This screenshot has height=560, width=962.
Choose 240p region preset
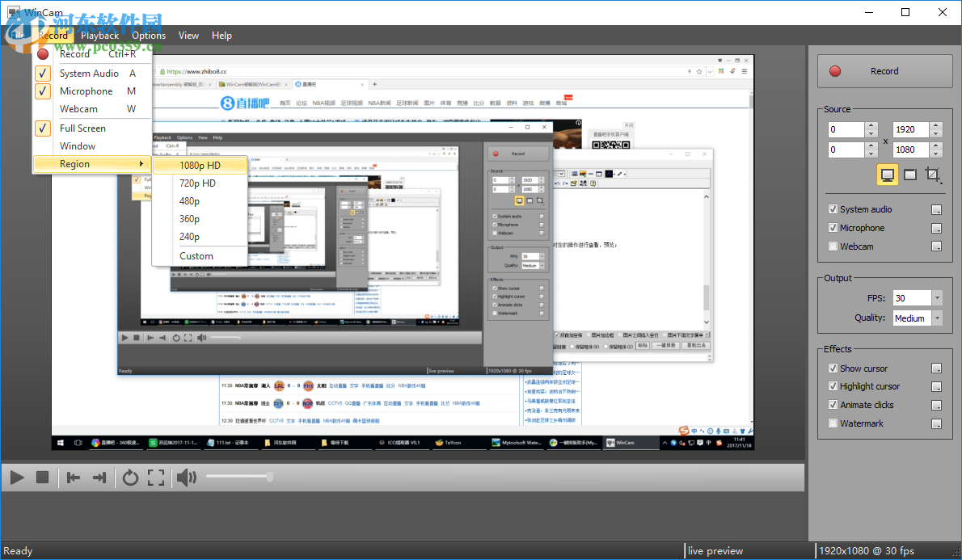pos(200,236)
